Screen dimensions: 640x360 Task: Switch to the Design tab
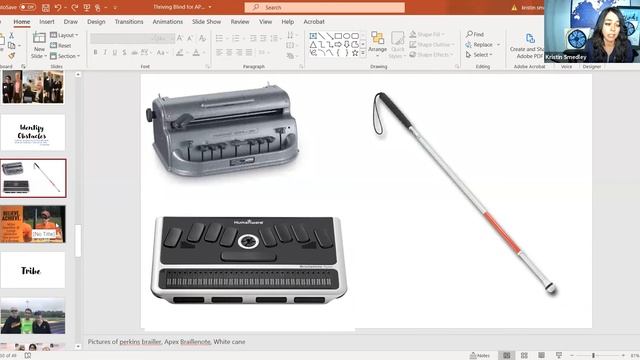pos(96,22)
